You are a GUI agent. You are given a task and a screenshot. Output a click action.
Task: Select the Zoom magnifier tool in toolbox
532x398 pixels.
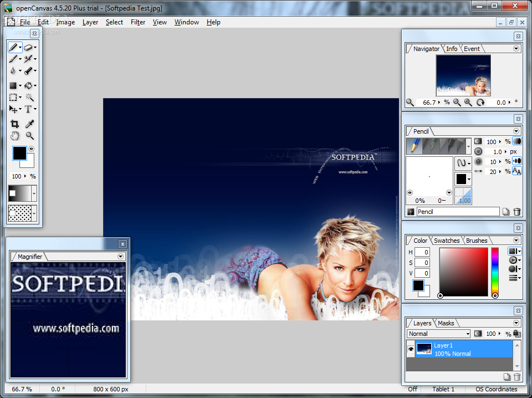[x=29, y=136]
